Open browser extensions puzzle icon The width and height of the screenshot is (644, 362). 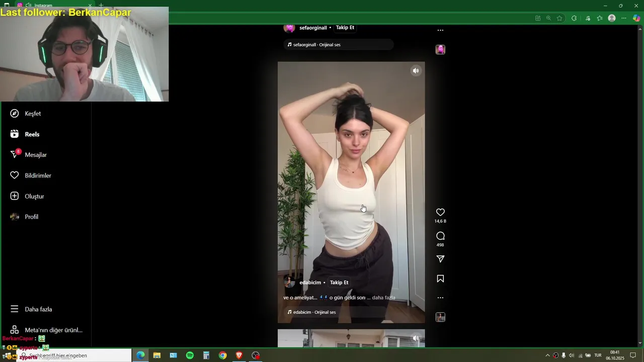[574, 18]
